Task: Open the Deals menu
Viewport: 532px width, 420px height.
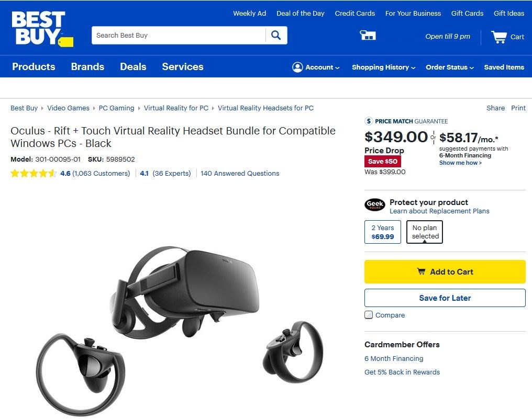Action: tap(133, 66)
